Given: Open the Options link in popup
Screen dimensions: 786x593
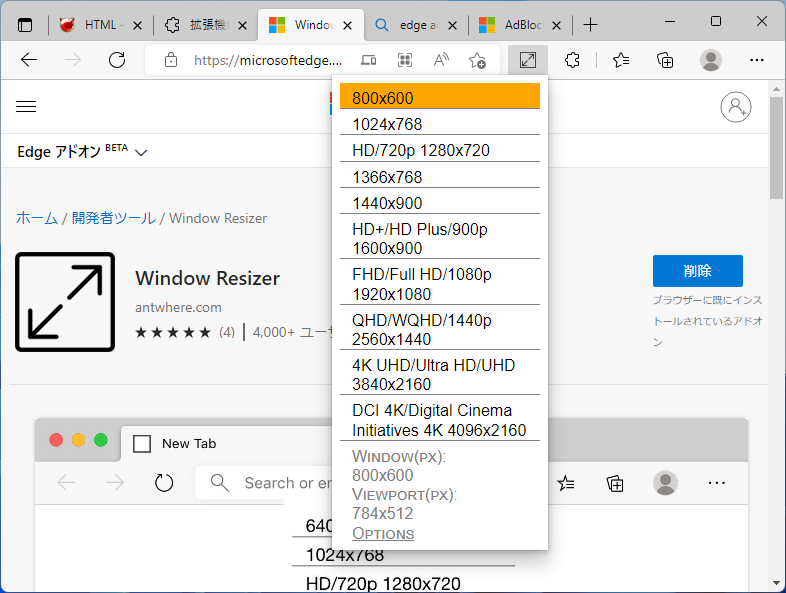Looking at the screenshot, I should pos(383,533).
